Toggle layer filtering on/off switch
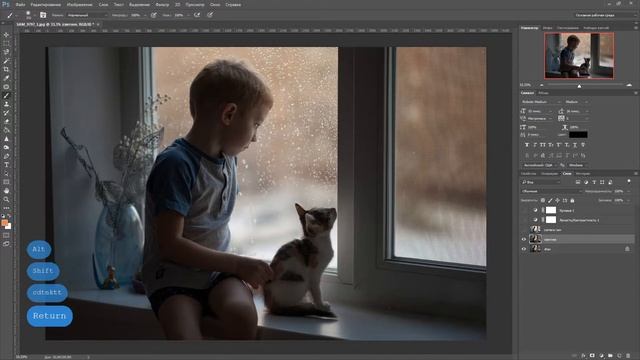640x360 pixels. [x=629, y=181]
